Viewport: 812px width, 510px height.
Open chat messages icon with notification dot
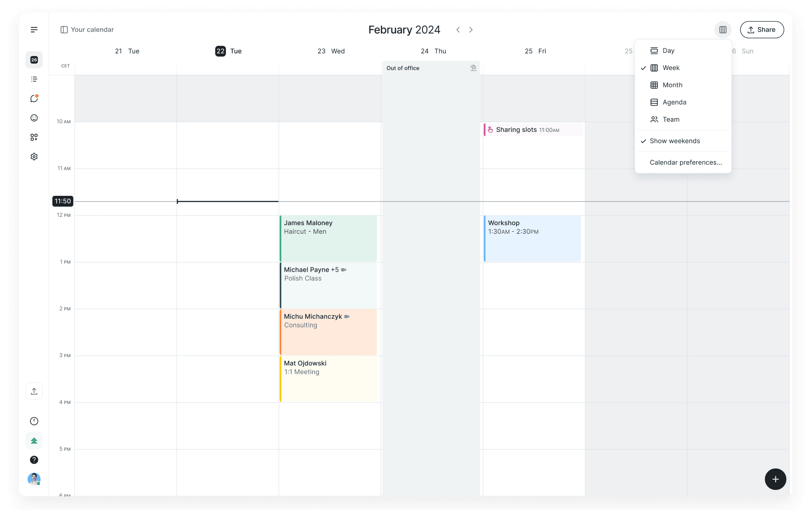click(x=34, y=99)
